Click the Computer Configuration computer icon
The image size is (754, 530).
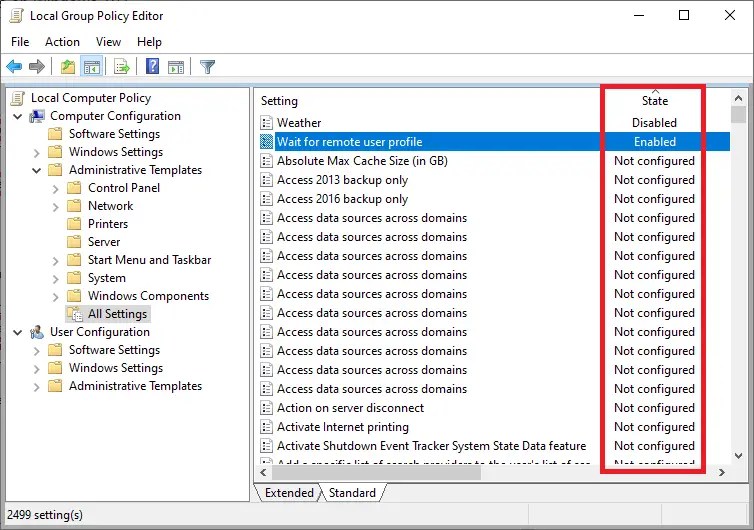click(x=37, y=116)
